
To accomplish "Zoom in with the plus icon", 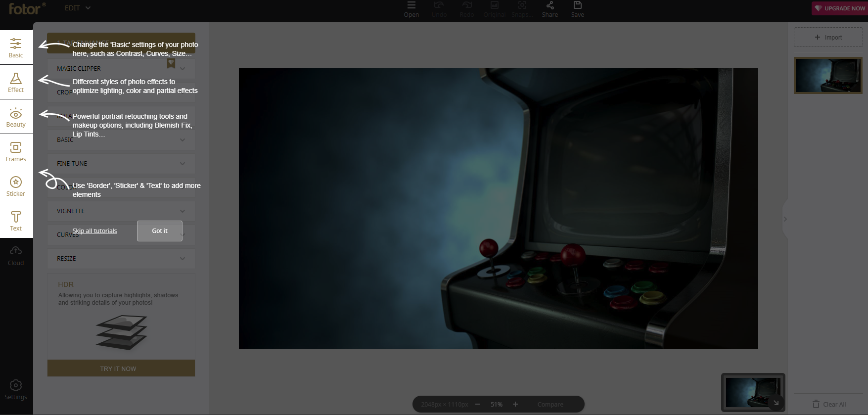I will click(515, 404).
